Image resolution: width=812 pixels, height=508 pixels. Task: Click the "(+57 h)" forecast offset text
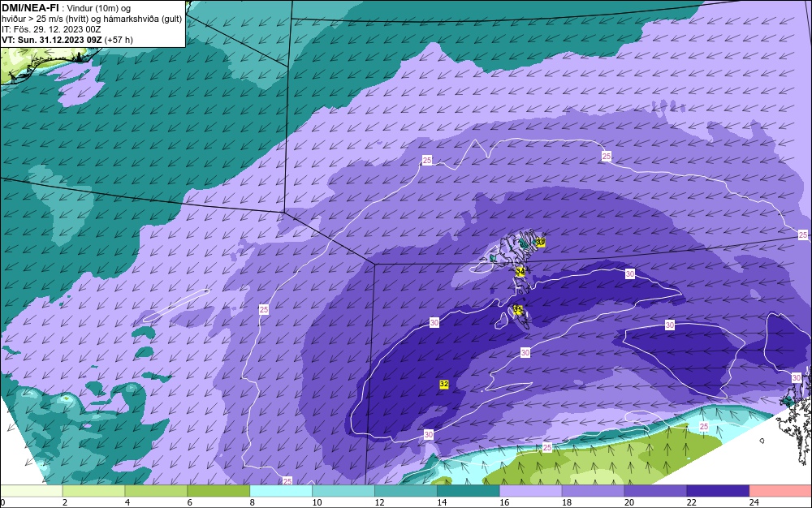click(x=119, y=40)
